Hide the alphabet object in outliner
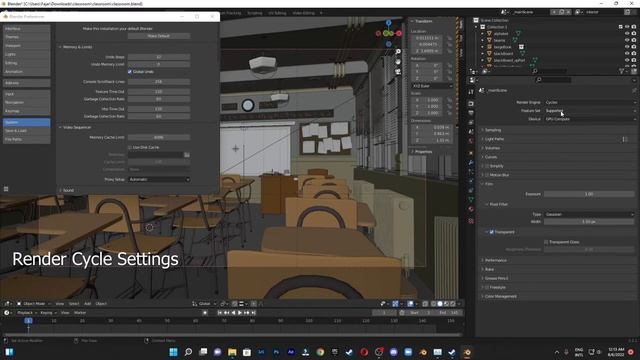This screenshot has height=360, width=640. [627, 33]
